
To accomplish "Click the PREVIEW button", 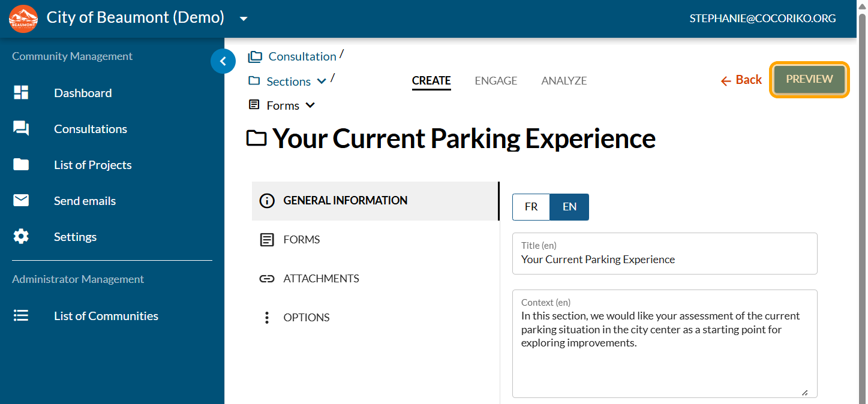I will pos(809,79).
